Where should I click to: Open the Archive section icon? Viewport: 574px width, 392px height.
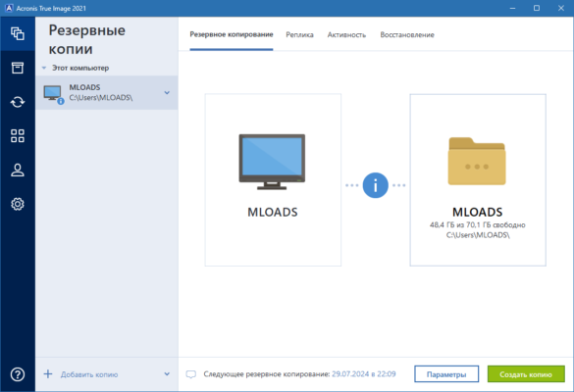click(x=18, y=68)
